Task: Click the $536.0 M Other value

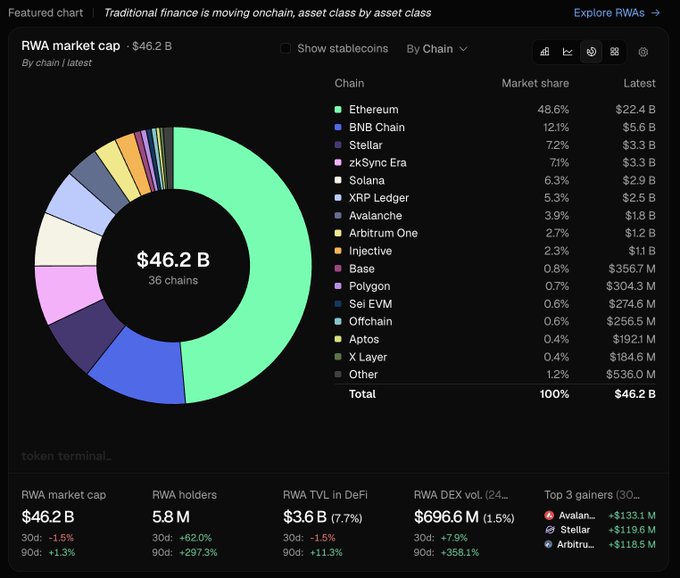Action: [x=631, y=374]
